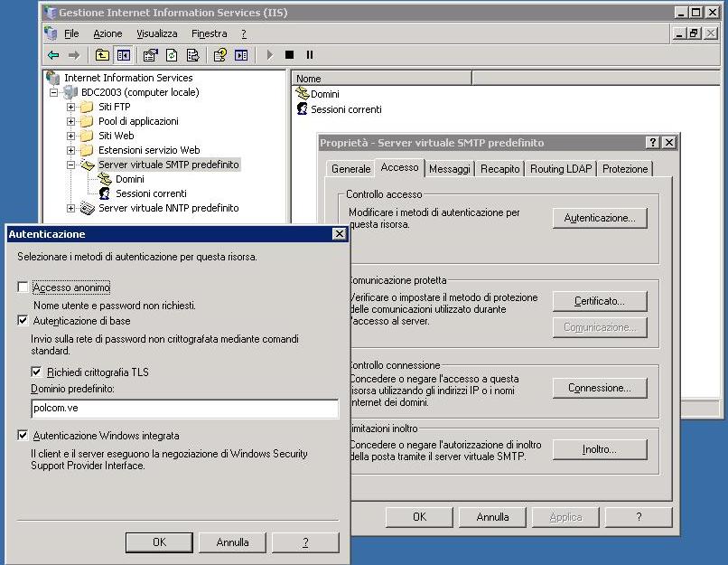The width and height of the screenshot is (728, 565).
Task: Click the SMTP virtual server icon in tree
Action: click(88, 165)
